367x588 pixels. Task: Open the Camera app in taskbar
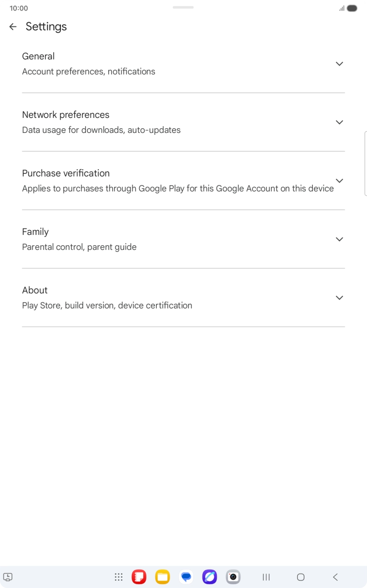[233, 577]
